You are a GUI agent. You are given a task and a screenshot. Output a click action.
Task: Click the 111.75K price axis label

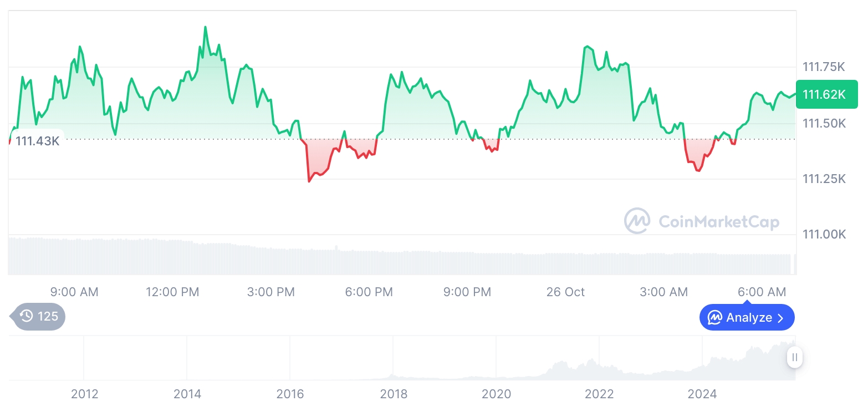click(x=824, y=67)
